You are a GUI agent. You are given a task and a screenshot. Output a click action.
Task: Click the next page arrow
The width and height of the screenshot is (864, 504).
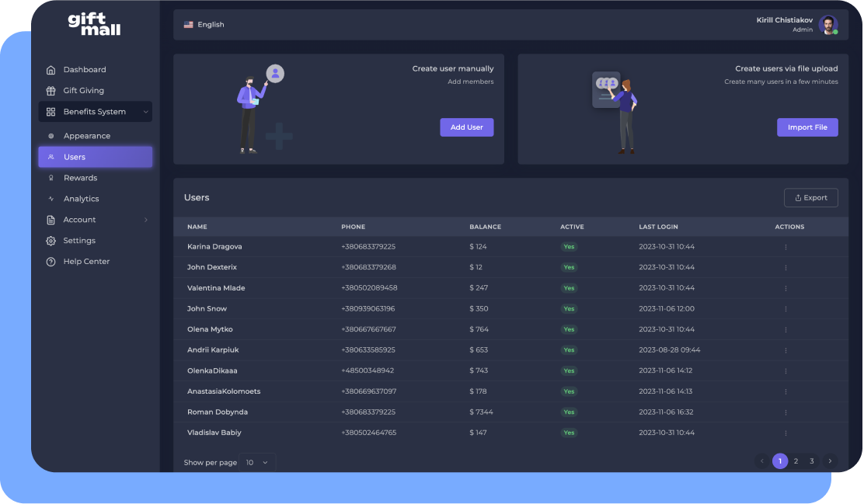coord(830,461)
